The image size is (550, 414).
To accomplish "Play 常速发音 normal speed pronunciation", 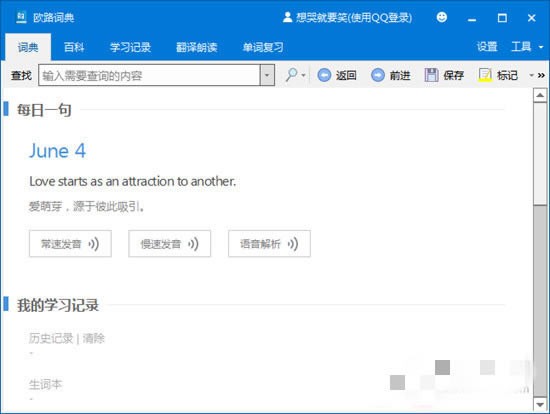I will coord(71,243).
